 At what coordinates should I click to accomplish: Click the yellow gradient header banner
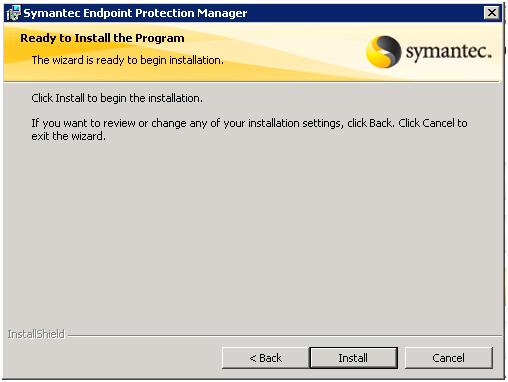coord(253,52)
